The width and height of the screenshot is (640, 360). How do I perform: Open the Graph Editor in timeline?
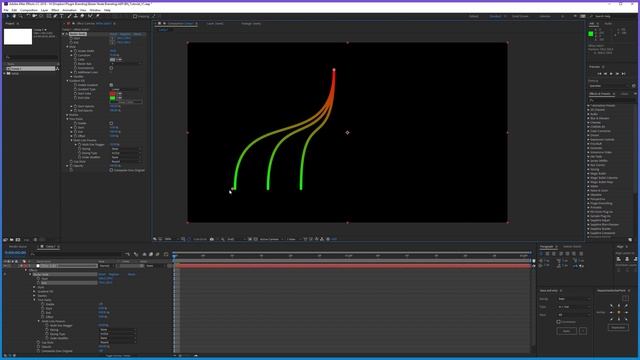[x=166, y=254]
